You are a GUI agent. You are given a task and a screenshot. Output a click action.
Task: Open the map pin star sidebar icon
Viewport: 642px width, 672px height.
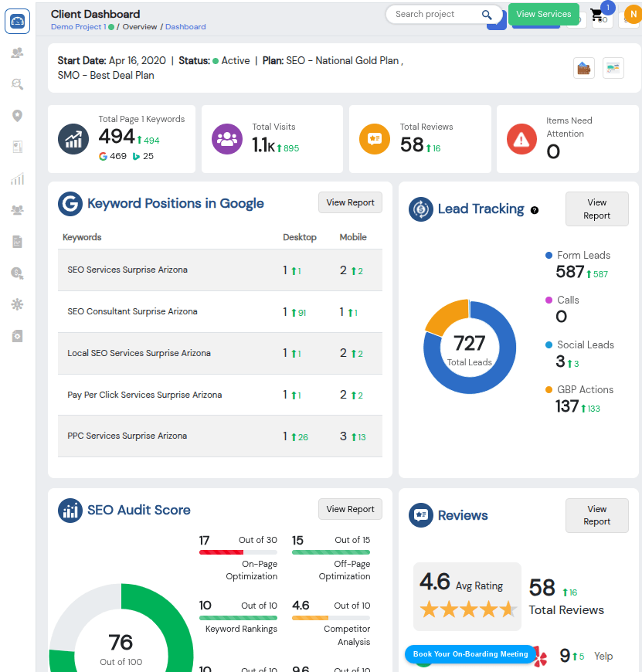(17, 116)
